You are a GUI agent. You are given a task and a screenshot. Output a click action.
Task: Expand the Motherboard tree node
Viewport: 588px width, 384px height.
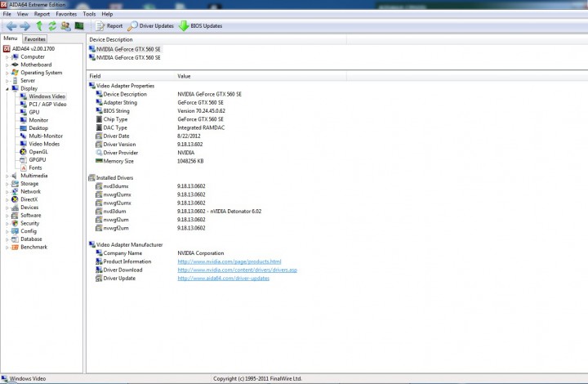(7, 65)
